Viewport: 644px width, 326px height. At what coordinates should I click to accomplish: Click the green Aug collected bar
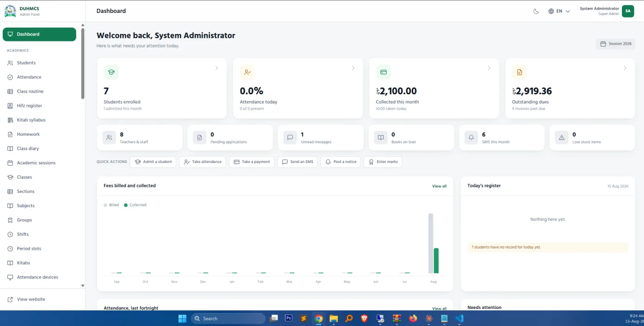(436, 261)
